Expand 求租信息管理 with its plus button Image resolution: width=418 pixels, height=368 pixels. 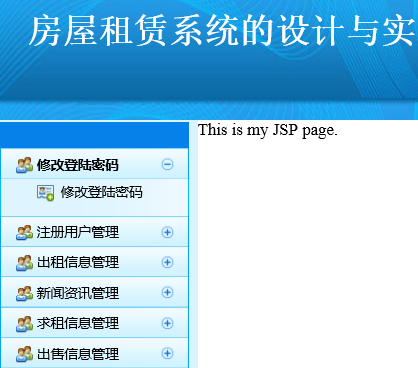click(167, 323)
